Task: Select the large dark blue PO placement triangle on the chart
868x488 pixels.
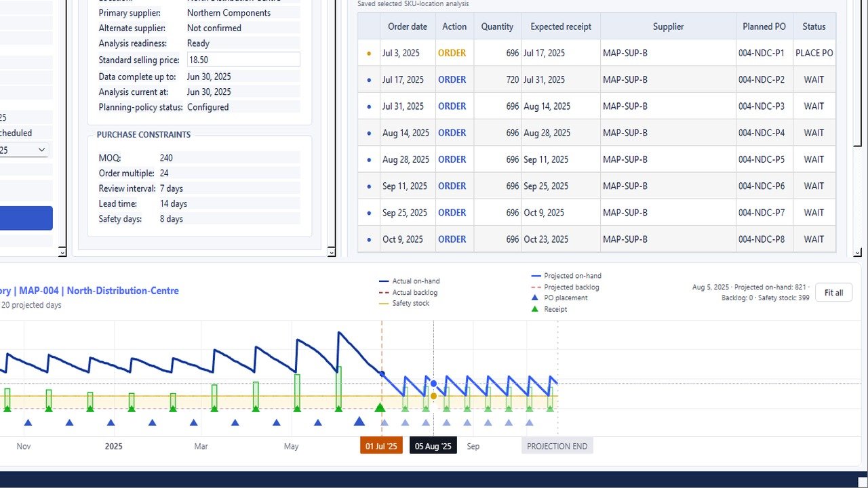Action: [359, 422]
